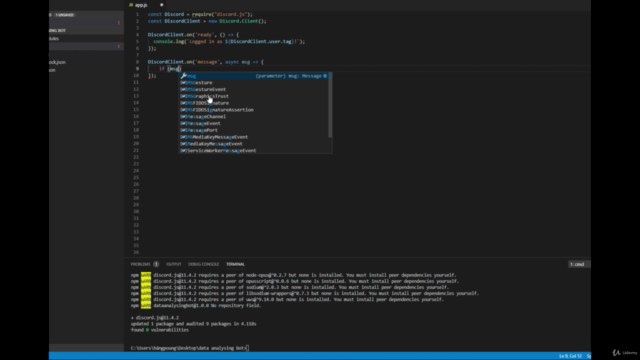The width and height of the screenshot is (640, 360).
Task: Click 'updated 1 package and audited' terminal text
Action: (193, 324)
